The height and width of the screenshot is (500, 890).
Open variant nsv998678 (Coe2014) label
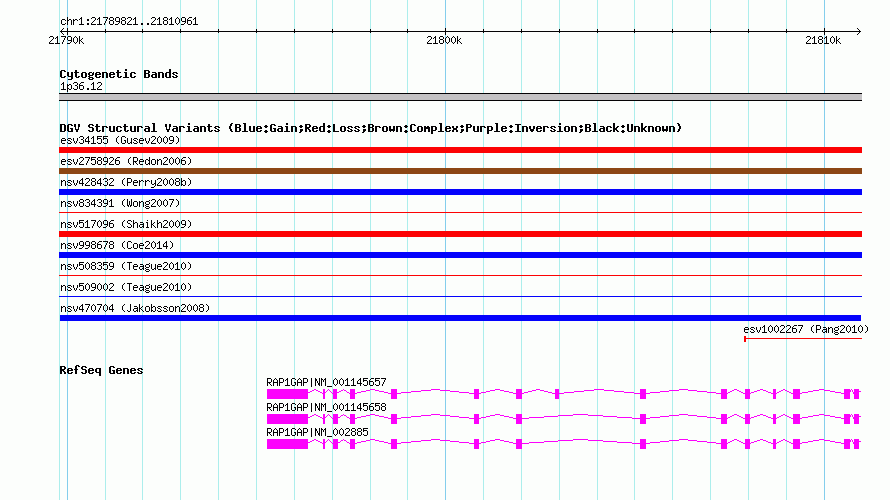pos(117,245)
